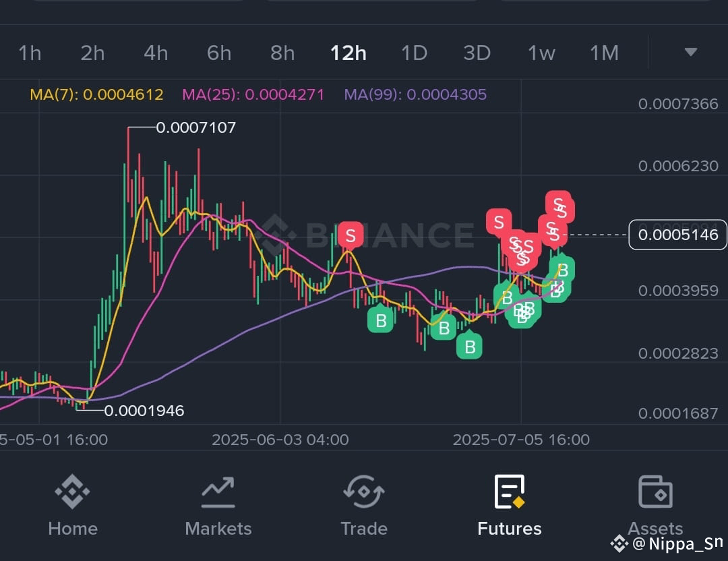This screenshot has width=728, height=561.
Task: Tap the low price label 0.0001946
Action: click(x=144, y=411)
